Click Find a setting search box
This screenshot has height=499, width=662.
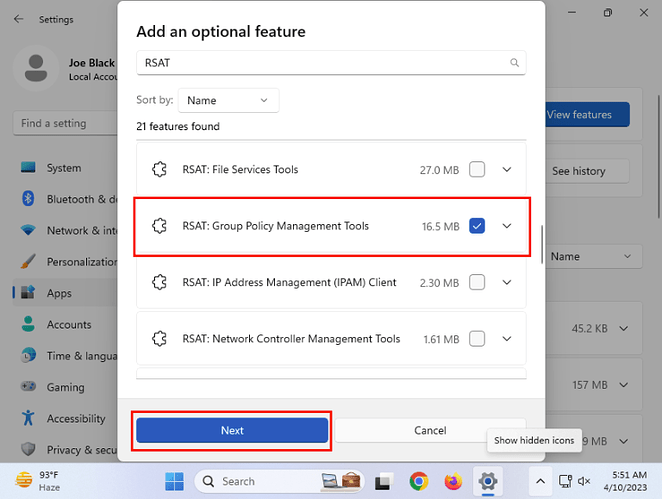(65, 123)
